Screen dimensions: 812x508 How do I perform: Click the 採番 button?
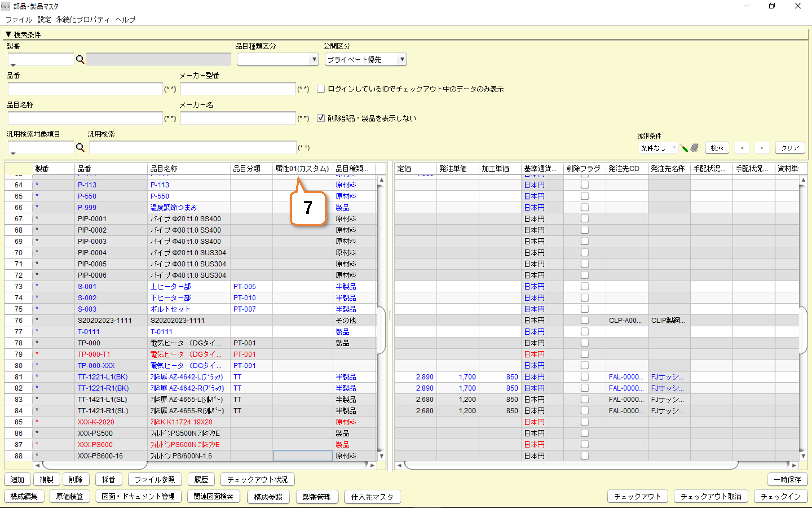[x=108, y=479]
